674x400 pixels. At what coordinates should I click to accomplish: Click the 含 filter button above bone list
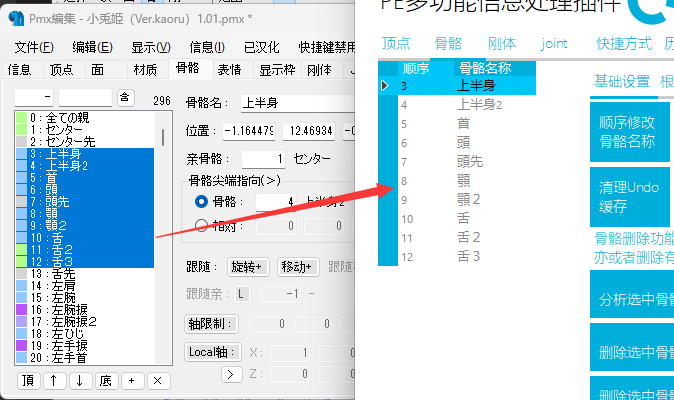tap(125, 97)
